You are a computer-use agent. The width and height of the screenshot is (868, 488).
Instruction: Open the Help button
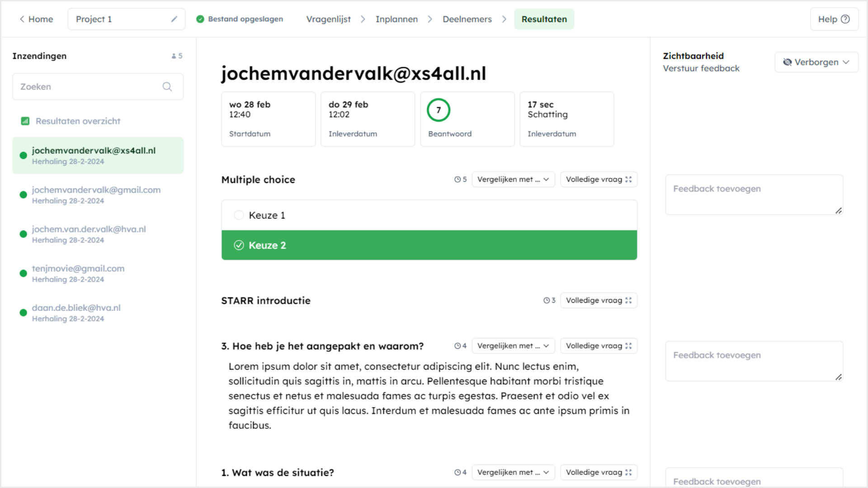click(x=834, y=19)
